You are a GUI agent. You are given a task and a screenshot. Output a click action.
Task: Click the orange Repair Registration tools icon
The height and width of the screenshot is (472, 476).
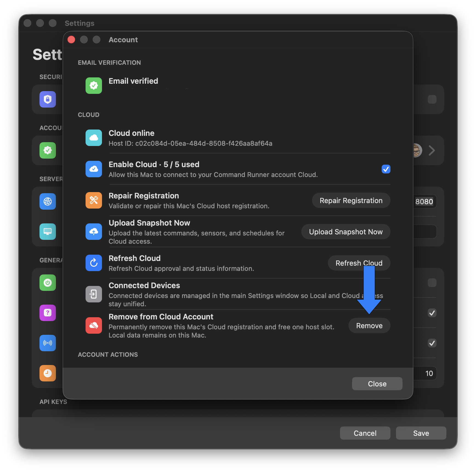pyautogui.click(x=94, y=200)
